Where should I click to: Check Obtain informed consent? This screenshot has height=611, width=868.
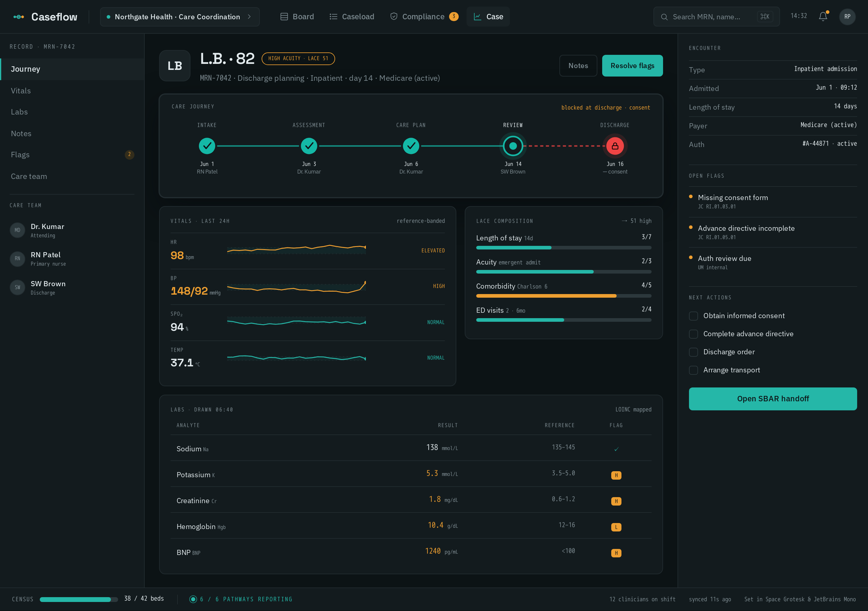[x=693, y=316]
